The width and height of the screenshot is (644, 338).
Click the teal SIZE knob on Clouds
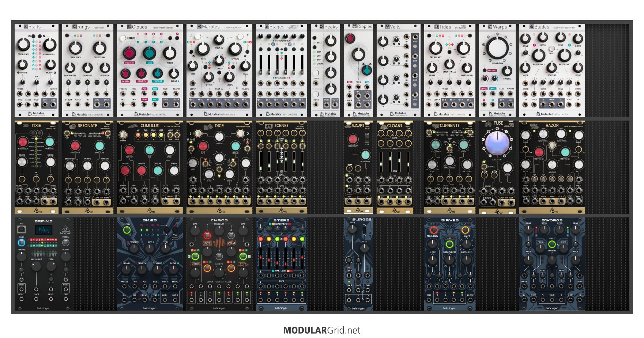[150, 53]
